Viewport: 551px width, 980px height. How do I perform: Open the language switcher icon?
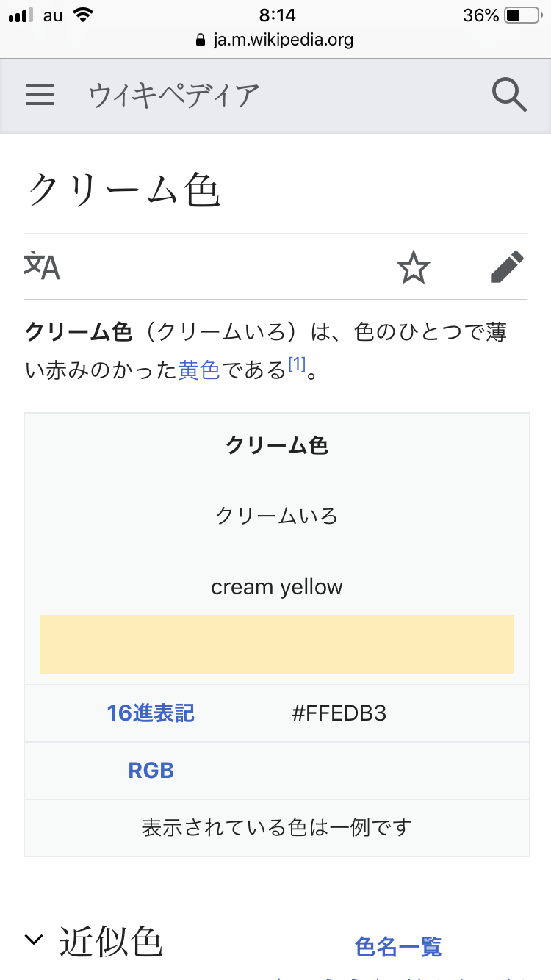coord(42,266)
